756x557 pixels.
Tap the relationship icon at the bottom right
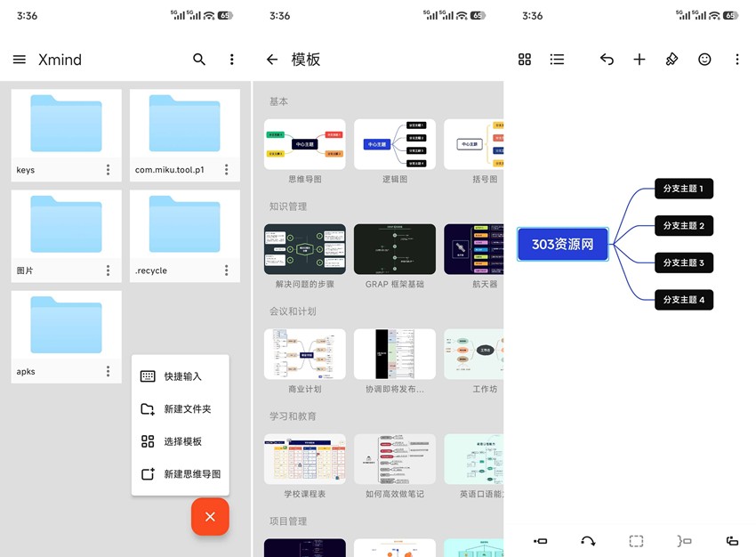pyautogui.click(x=731, y=540)
